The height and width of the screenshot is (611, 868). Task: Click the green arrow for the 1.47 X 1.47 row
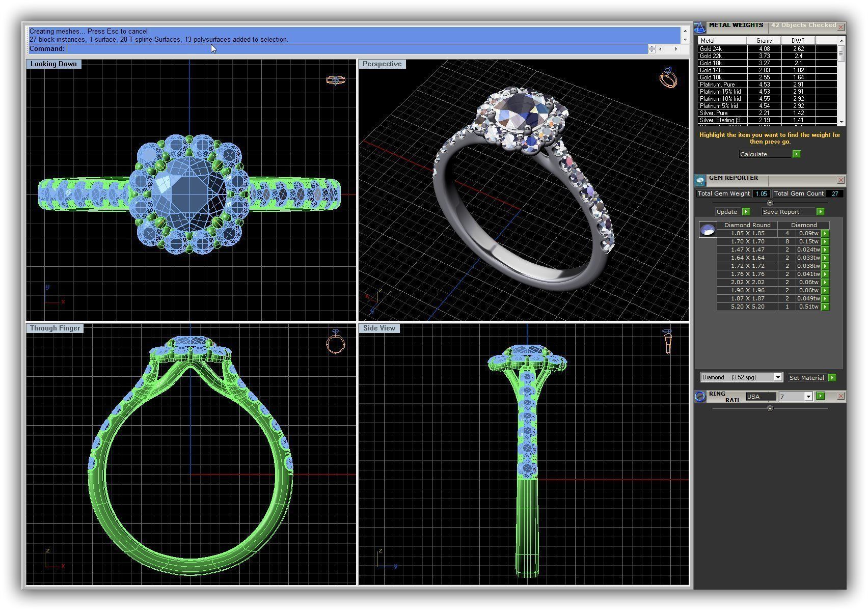coord(825,250)
